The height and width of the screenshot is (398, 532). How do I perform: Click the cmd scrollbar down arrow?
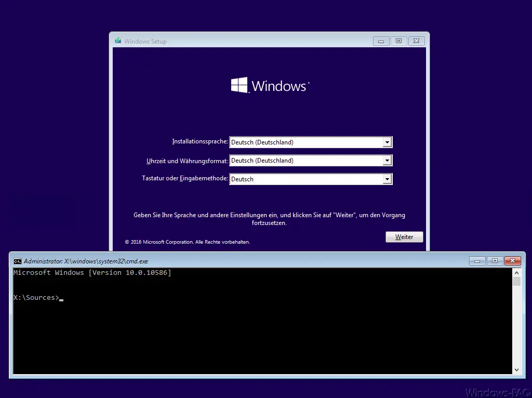tap(516, 370)
